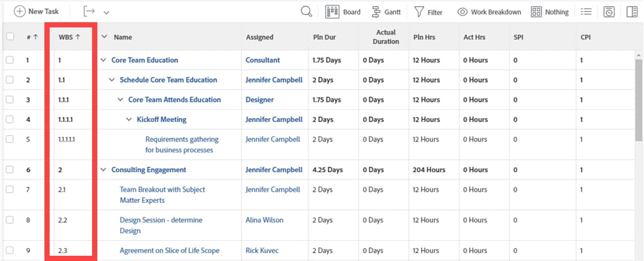644x261 pixels.
Task: Tick the select-all checkbox in header
Action: [x=10, y=37]
